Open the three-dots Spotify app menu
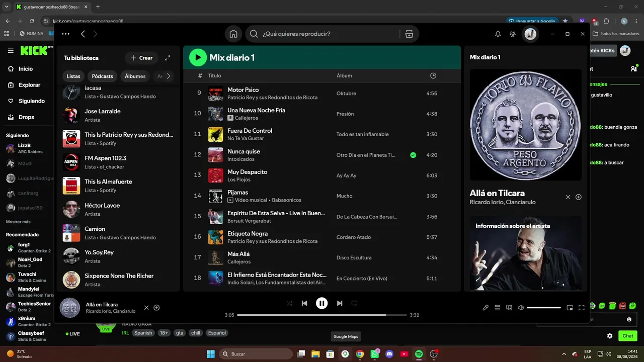Viewport: 644px width, 362px height. [66, 34]
